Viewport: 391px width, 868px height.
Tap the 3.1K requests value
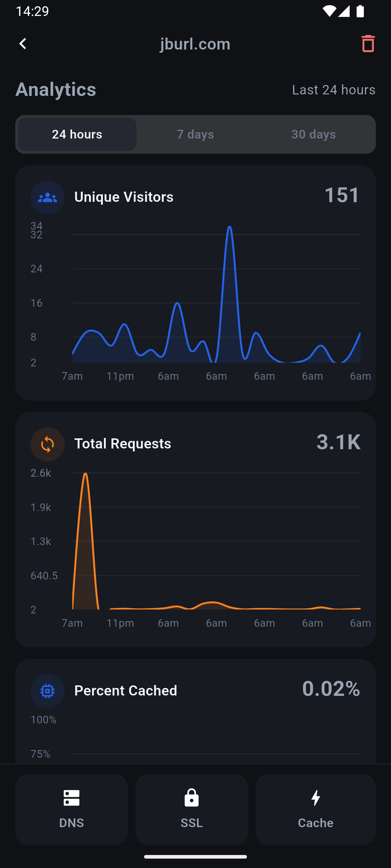click(x=339, y=442)
